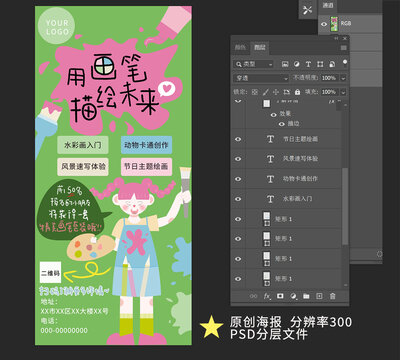400x360 pixels.
Task: Hide the 动物卡通创作 text layer
Action: point(238,179)
